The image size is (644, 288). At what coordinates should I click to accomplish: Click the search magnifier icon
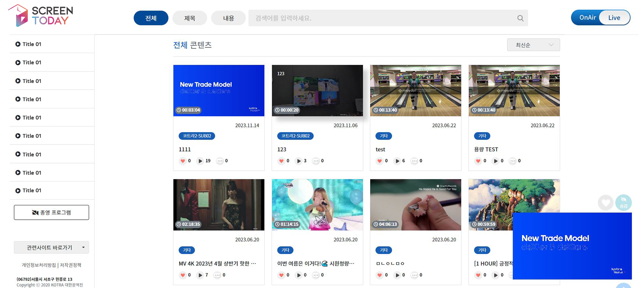(x=520, y=18)
